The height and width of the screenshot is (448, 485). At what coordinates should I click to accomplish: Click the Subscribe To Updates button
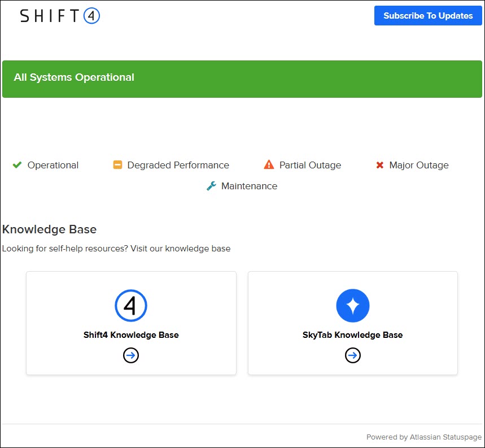click(428, 16)
